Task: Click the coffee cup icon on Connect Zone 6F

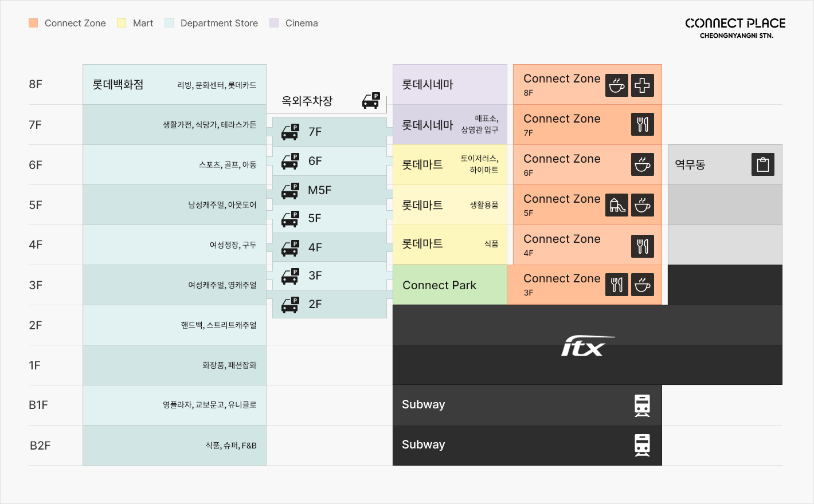Action: click(x=643, y=164)
